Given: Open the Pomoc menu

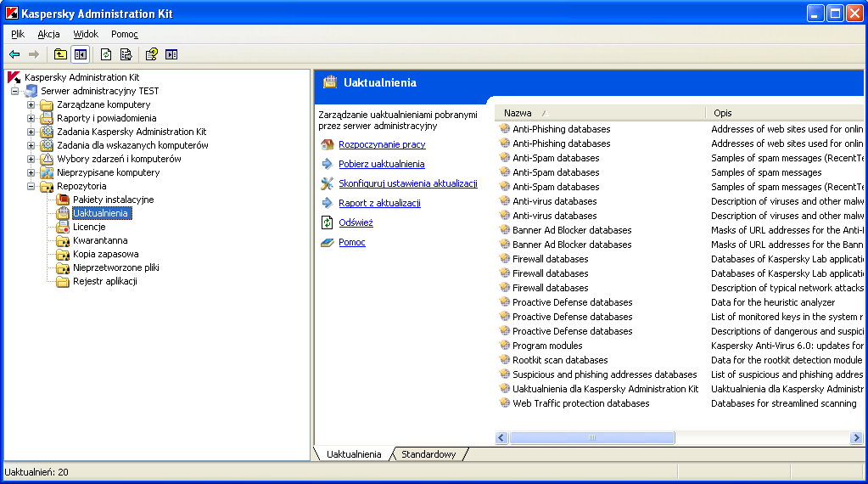Looking at the screenshot, I should coord(125,34).
